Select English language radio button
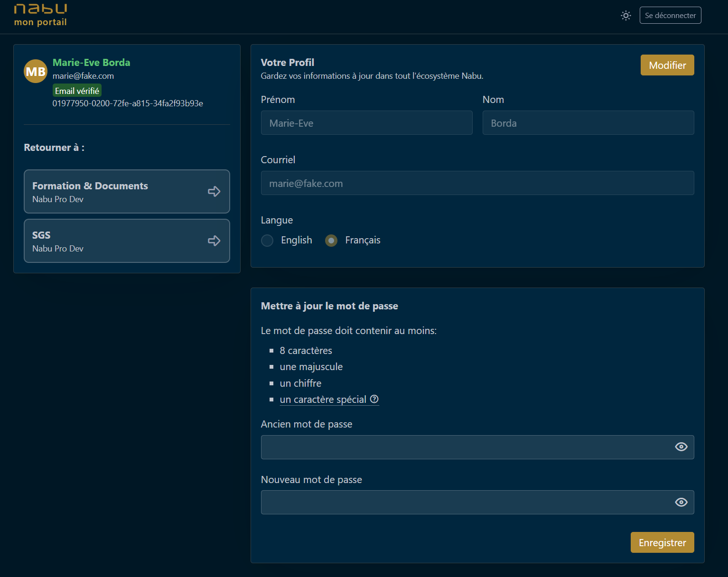The image size is (728, 577). [267, 241]
